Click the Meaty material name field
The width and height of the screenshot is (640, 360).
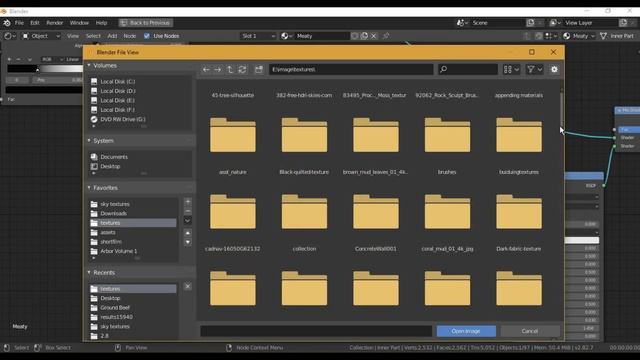[322, 36]
